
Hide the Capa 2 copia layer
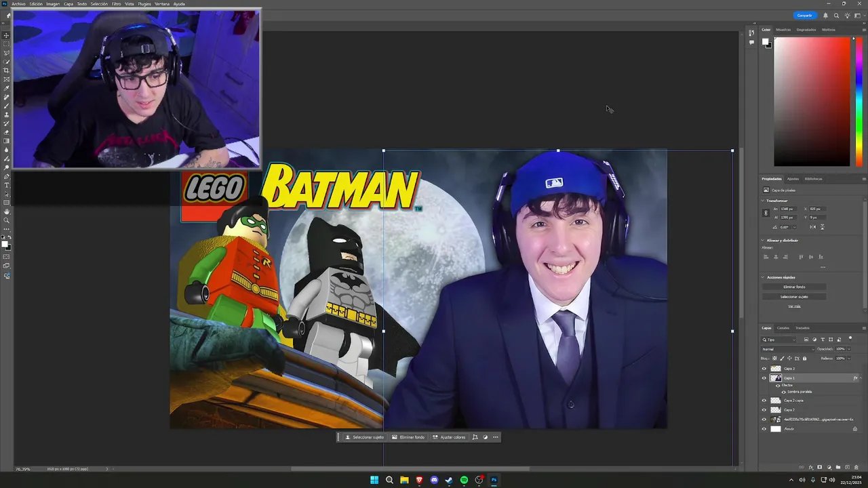[764, 401]
